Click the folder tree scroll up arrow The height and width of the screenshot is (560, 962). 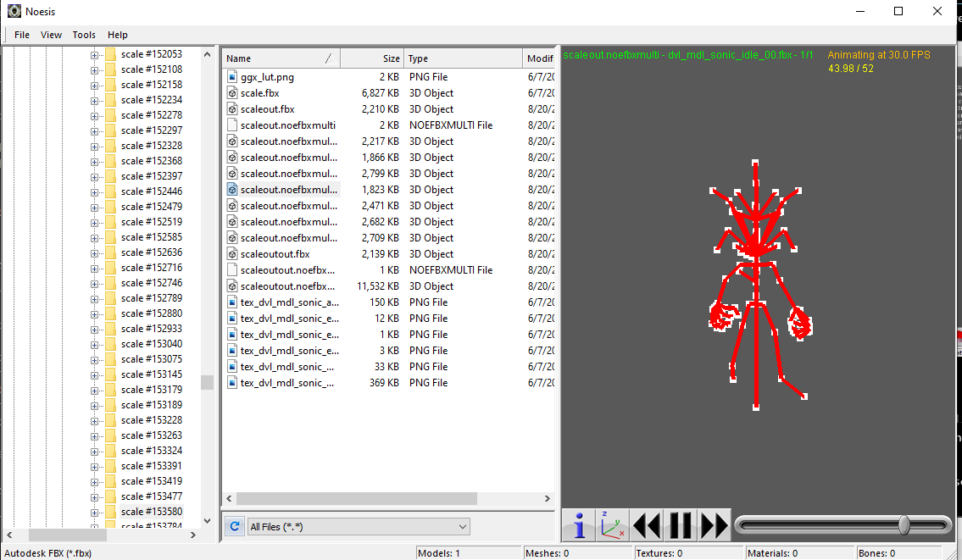pyautogui.click(x=208, y=54)
